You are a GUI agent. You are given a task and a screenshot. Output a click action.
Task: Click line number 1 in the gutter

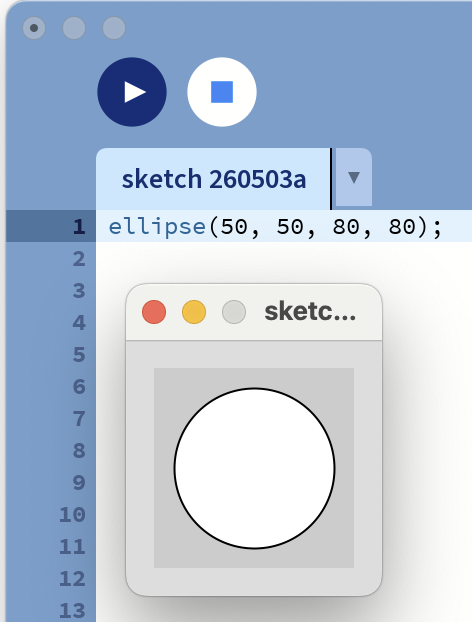pyautogui.click(x=79, y=227)
